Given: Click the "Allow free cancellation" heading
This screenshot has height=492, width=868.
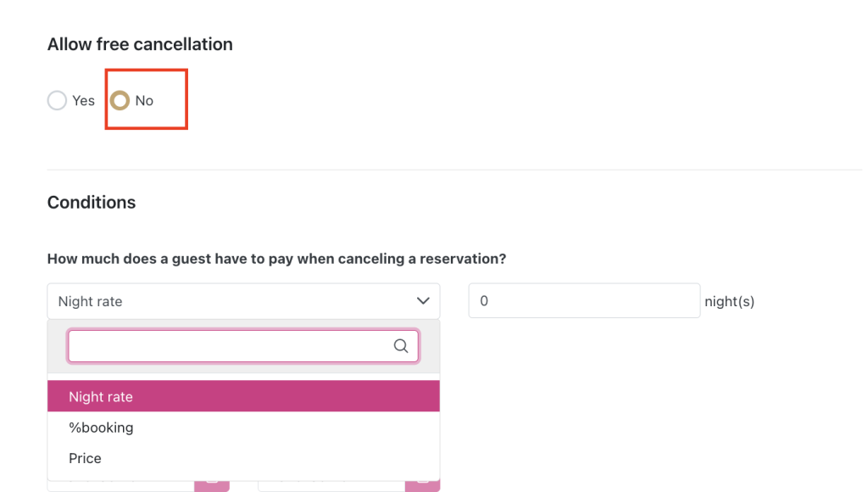Looking at the screenshot, I should [x=140, y=44].
